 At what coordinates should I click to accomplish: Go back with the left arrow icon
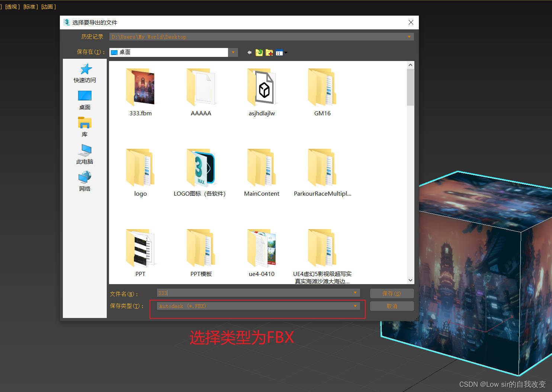point(249,52)
